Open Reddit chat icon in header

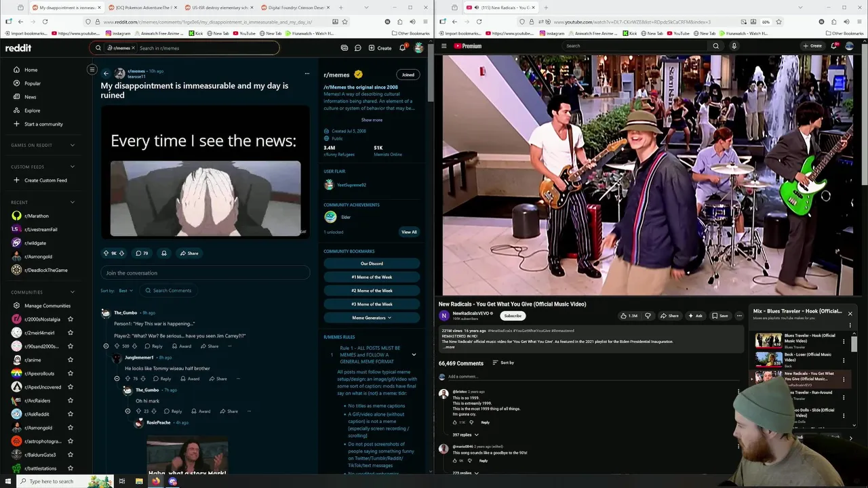tap(358, 48)
